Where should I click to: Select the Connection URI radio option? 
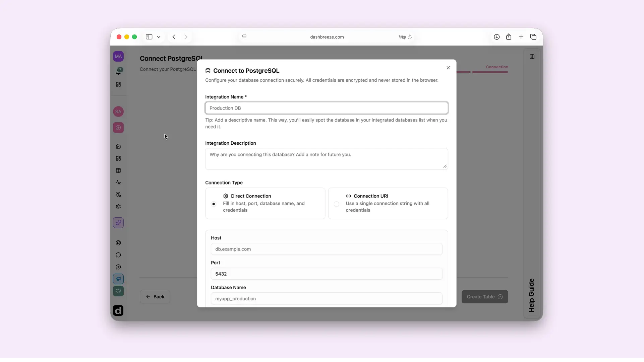337,204
